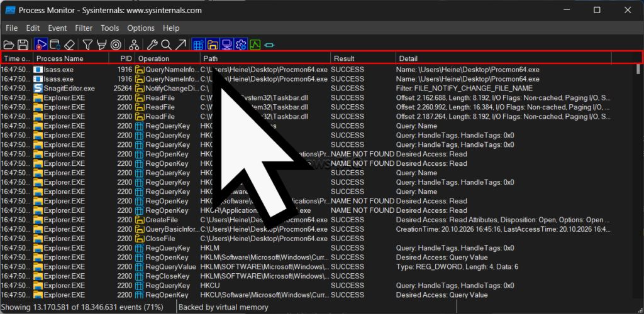Viewport: 644px width, 314px height.
Task: Toggle Show Registry Activity filter
Action: click(x=199, y=45)
